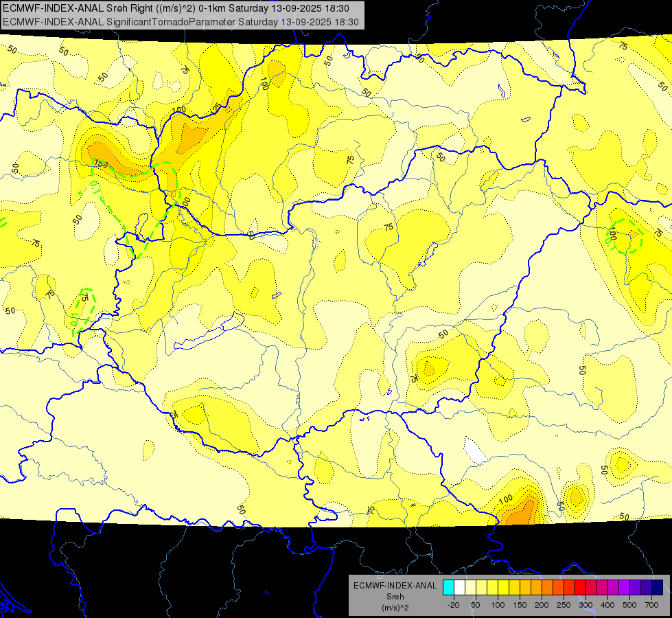This screenshot has width=672, height=618.
Task: Click the legend value label -20
Action: 454,605
